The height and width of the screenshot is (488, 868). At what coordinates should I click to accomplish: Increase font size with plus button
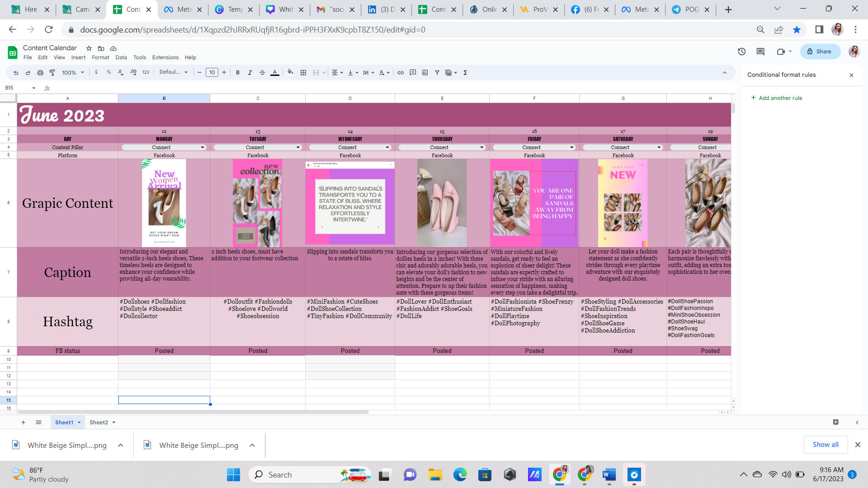(x=224, y=72)
